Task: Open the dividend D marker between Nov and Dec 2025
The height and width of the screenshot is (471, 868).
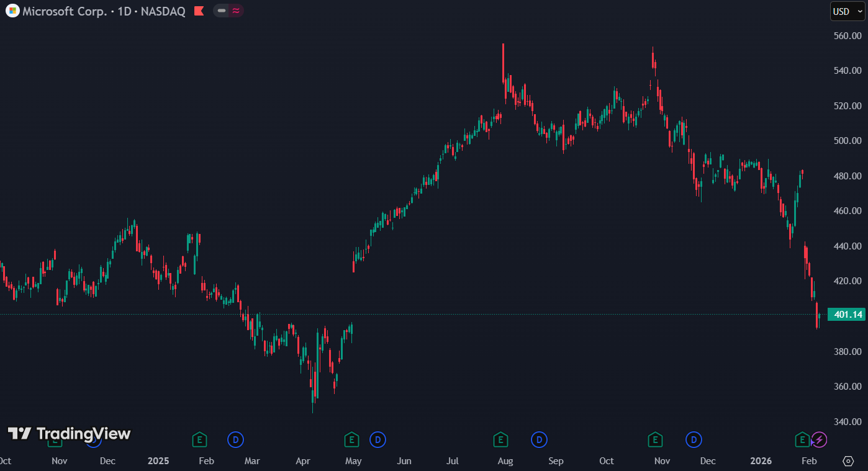Action: pyautogui.click(x=694, y=440)
